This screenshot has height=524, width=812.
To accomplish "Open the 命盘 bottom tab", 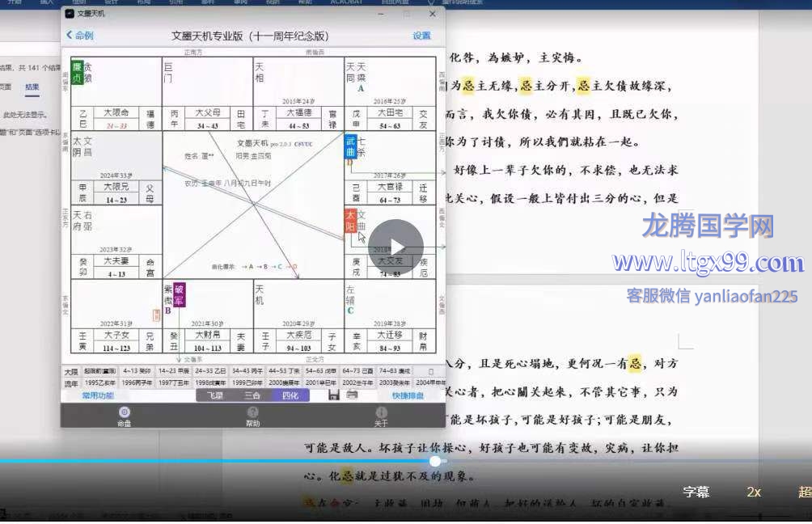I will [124, 416].
